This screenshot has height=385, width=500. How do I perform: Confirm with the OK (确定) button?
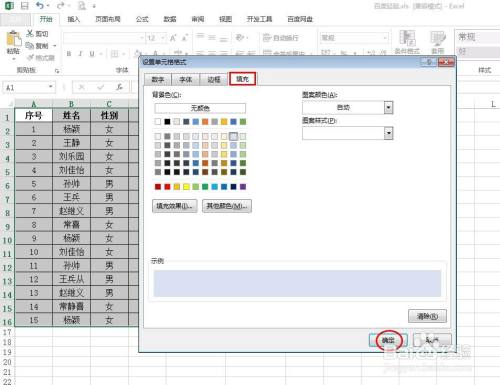point(389,340)
